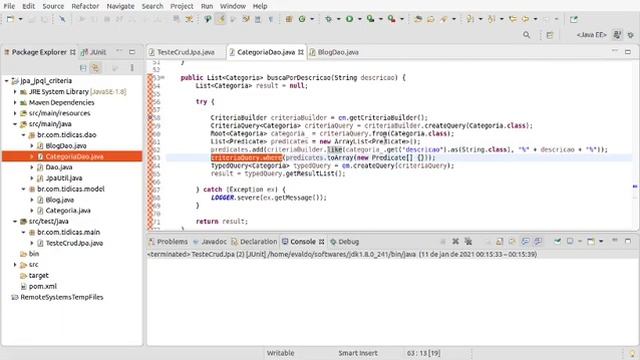Click the toolbar Search magnifier icon

[527, 35]
